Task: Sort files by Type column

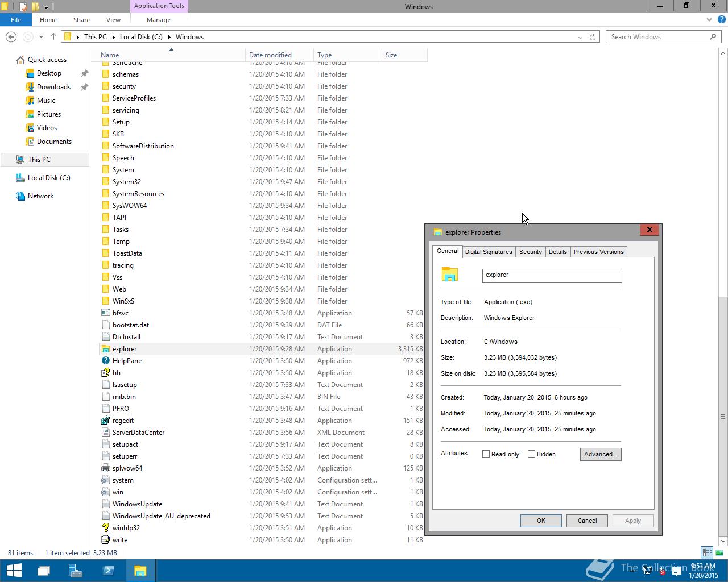Action: [x=348, y=55]
